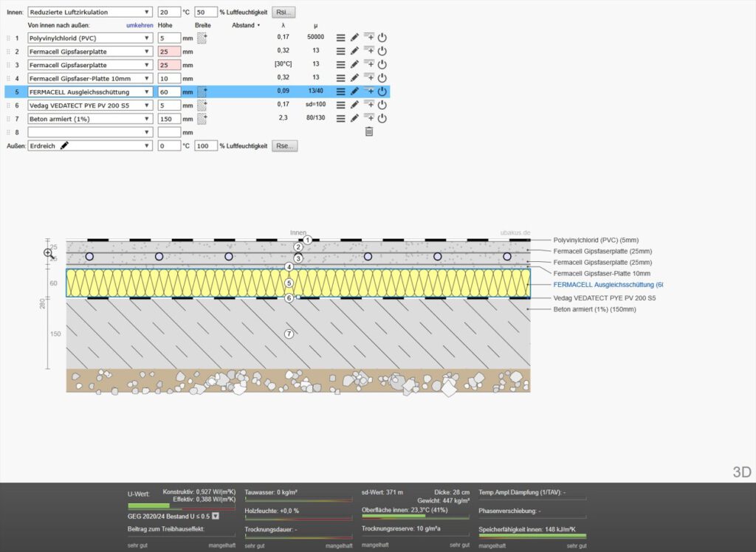Add layer using plus icon in row 2
The image size is (756, 552).
click(369, 51)
